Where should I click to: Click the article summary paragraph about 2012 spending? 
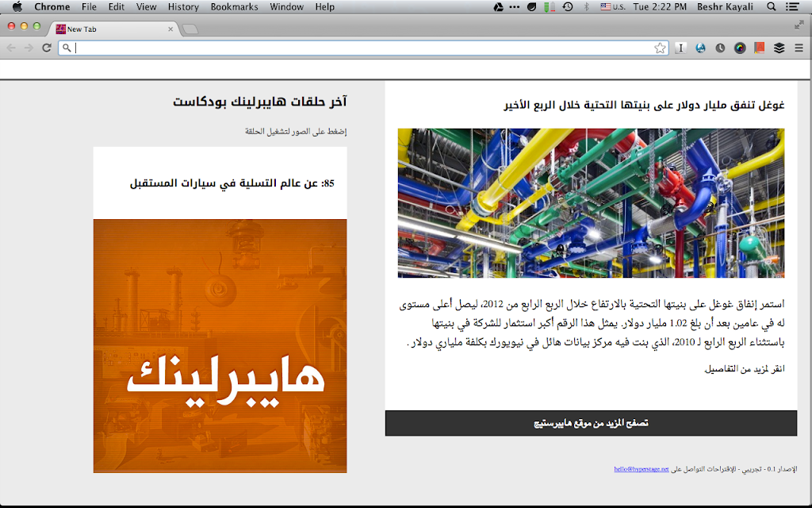pyautogui.click(x=592, y=323)
